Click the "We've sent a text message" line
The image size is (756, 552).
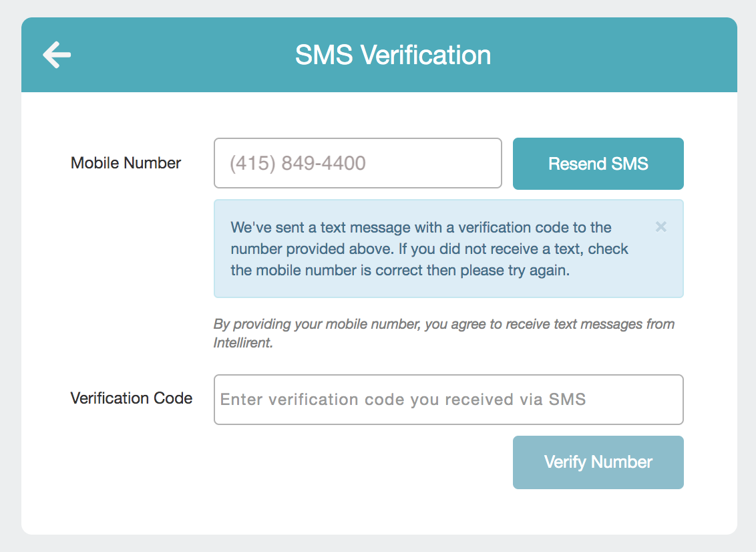click(421, 227)
